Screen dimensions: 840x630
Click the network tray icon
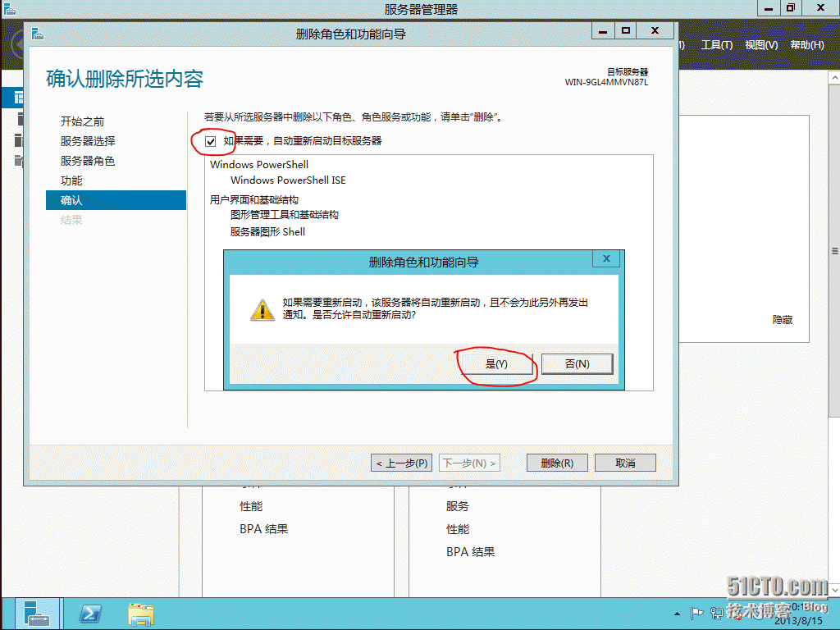coord(716,613)
